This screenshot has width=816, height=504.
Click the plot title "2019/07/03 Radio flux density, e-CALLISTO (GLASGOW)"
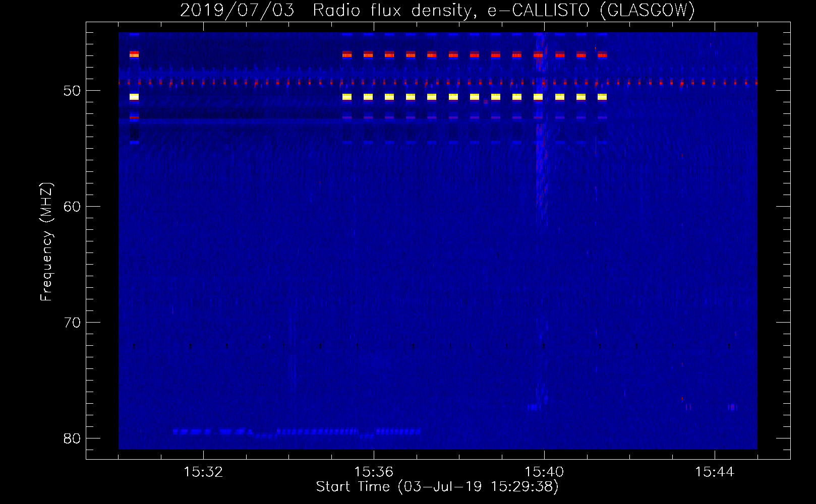[x=437, y=10]
